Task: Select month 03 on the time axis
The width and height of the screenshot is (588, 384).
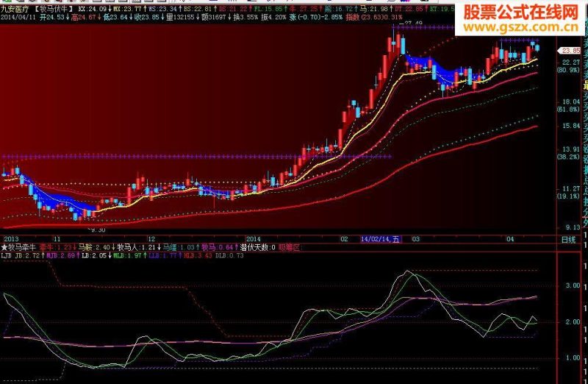Action: [x=416, y=239]
